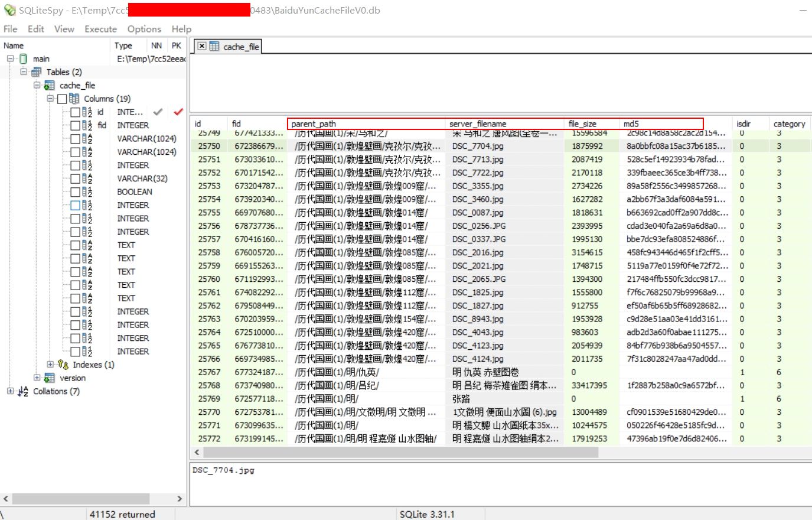Click the cache_file table icon in tree
The image size is (812, 520).
50,86
